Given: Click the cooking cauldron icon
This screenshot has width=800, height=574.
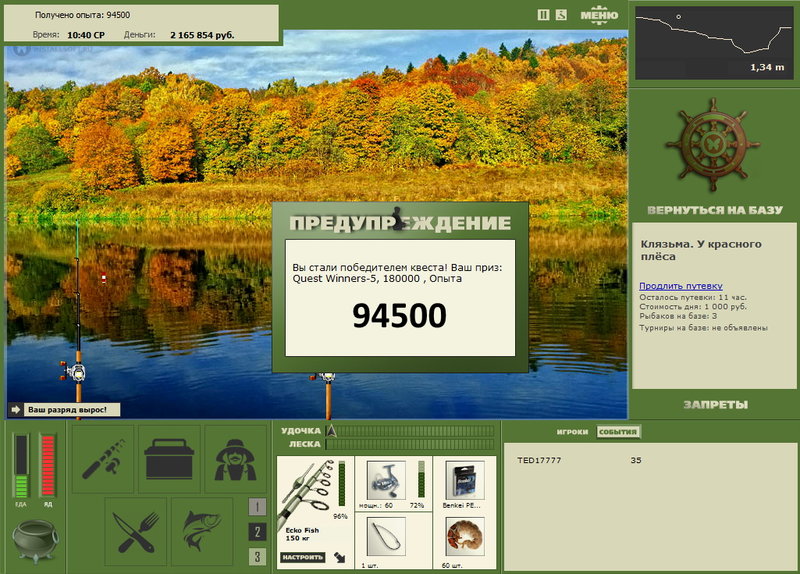Looking at the screenshot, I should pos(35,540).
